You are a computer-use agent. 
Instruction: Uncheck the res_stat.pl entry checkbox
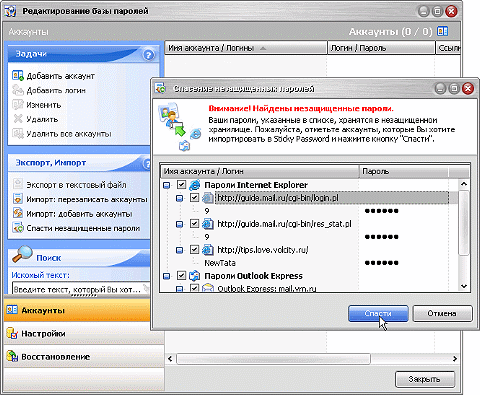pos(194,223)
